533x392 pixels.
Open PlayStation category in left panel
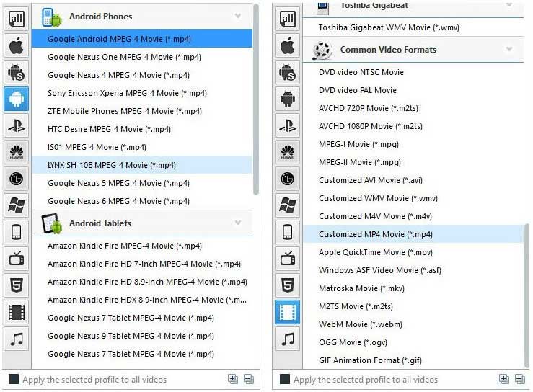tap(17, 125)
